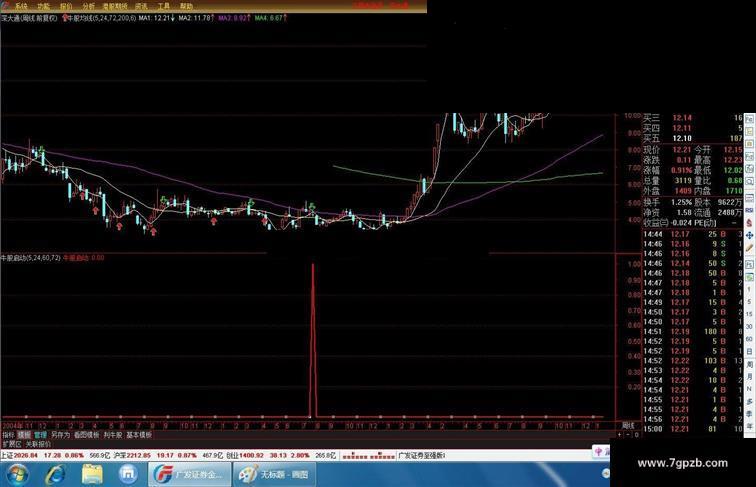Switch to 无标题 - 画图 Paint window

(x=274, y=474)
